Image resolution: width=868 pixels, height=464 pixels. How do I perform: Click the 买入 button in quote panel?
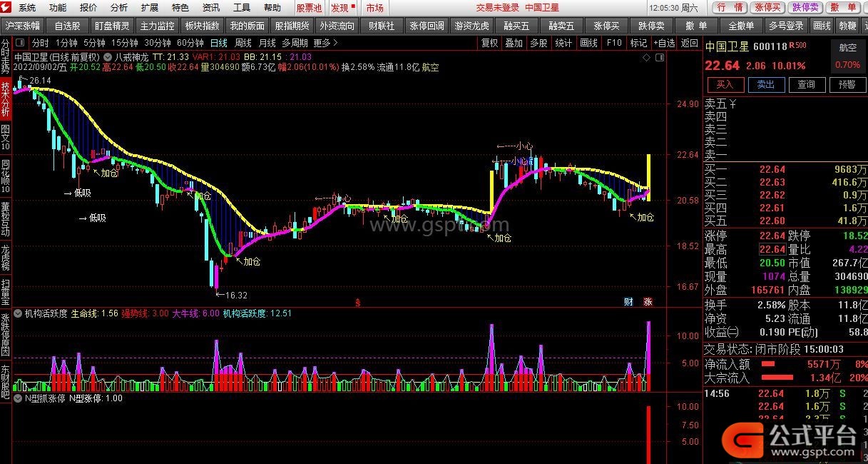725,84
